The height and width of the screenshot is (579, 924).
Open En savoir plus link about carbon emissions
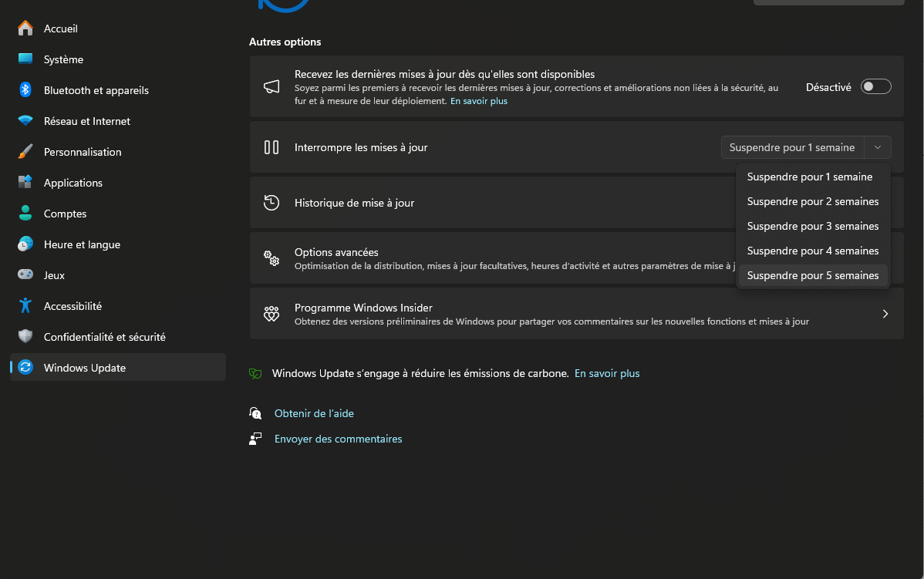(x=607, y=373)
